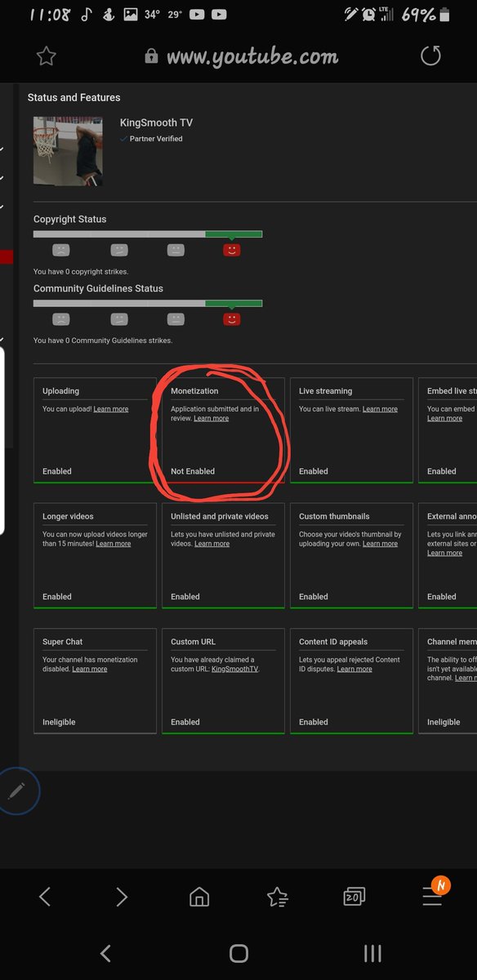477x980 pixels.
Task: Tap first sad face under Copyright Status
Action: (x=61, y=250)
